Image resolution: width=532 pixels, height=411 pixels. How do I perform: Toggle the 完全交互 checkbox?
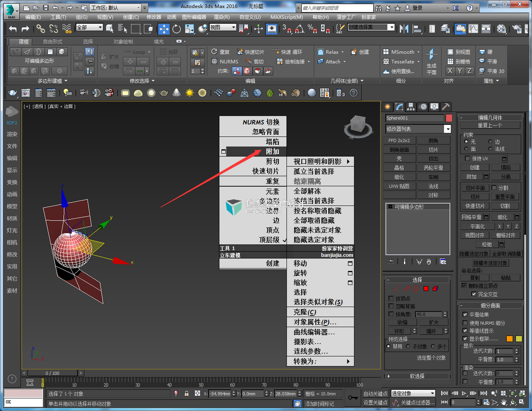click(x=474, y=294)
